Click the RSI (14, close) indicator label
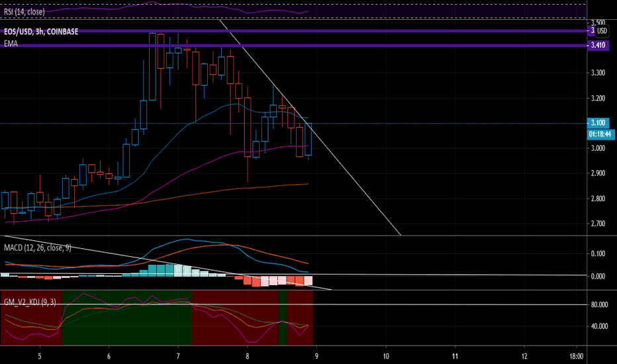The image size is (617, 364). [24, 12]
